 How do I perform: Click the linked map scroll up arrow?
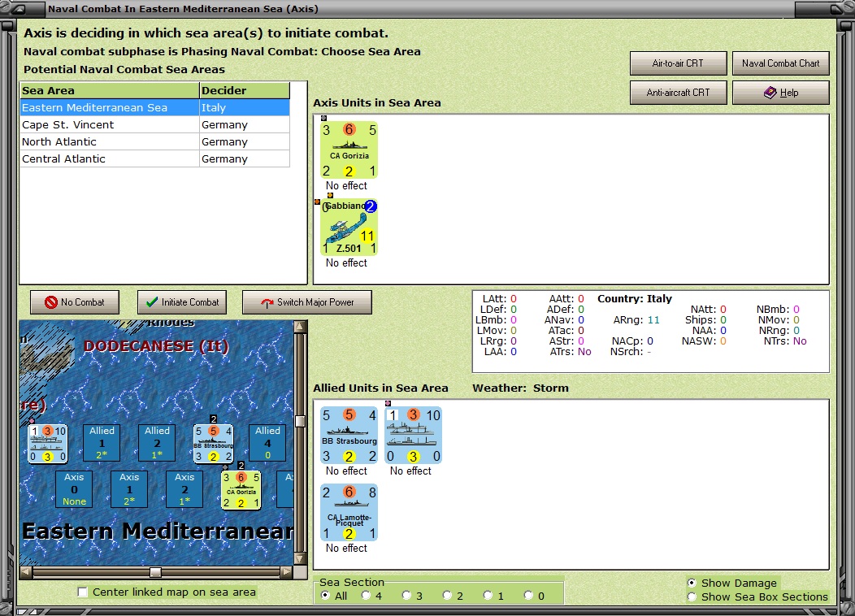300,327
